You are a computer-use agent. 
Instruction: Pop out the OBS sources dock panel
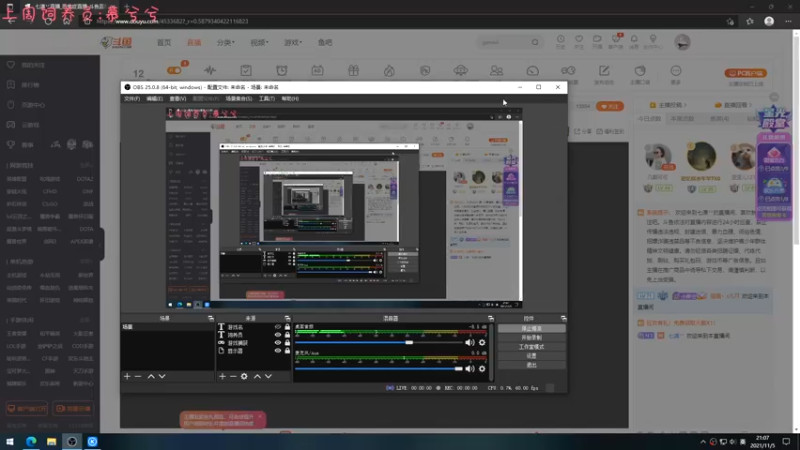click(x=288, y=318)
